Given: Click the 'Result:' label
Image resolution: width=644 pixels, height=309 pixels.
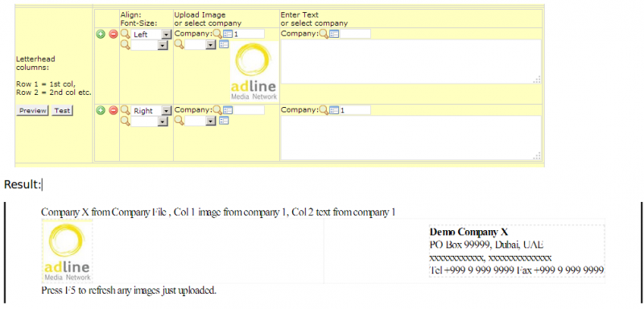Looking at the screenshot, I should point(23,185).
